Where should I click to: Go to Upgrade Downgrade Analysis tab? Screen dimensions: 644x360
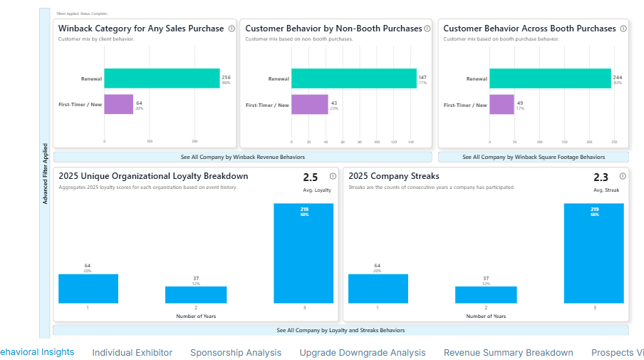[x=362, y=353]
